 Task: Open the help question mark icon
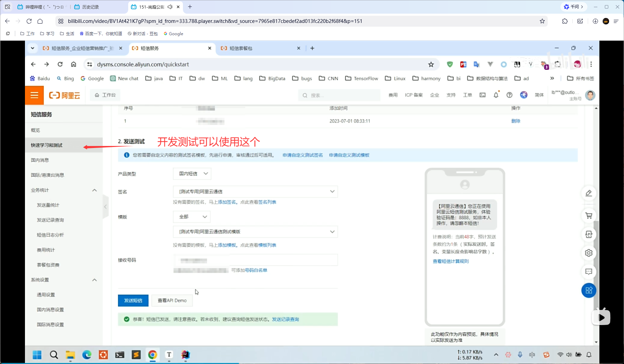509,95
